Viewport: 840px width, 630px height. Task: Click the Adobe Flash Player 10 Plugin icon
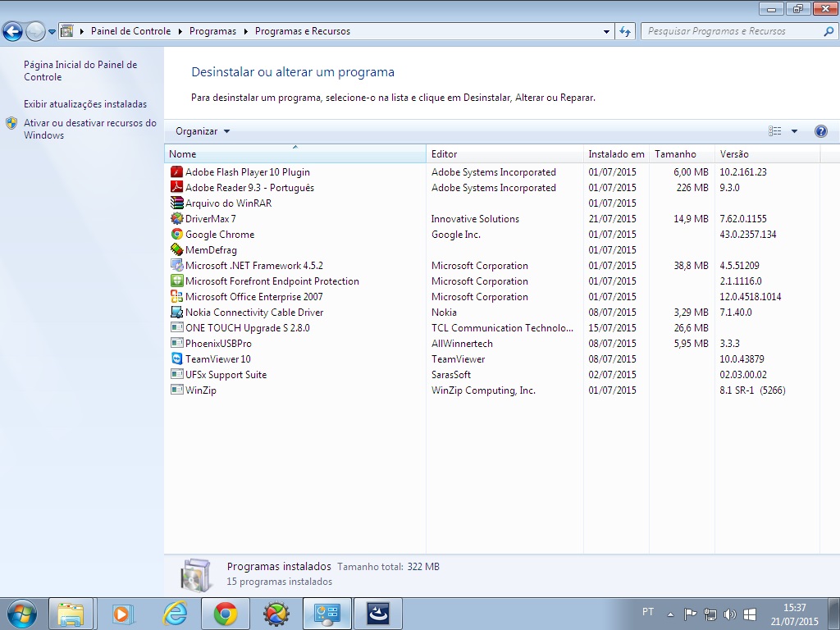point(177,172)
